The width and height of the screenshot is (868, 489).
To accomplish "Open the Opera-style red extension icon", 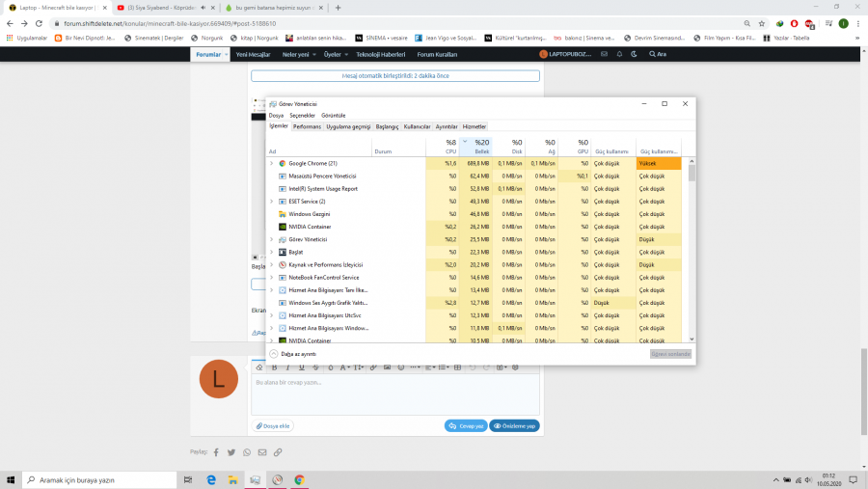I will pyautogui.click(x=795, y=23).
